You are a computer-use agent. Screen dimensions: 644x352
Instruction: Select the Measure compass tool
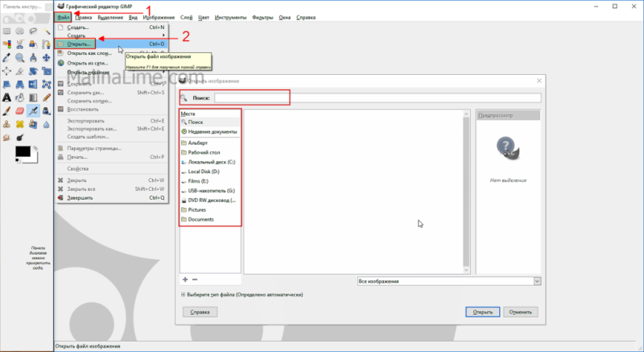click(33, 58)
